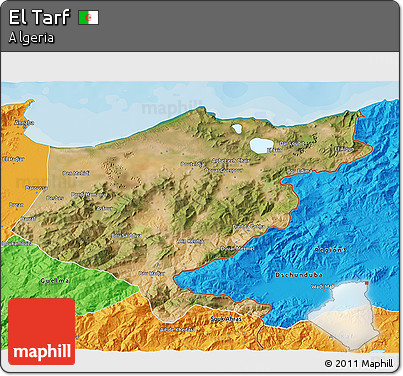403x376 pixels.
Task: Click the 'Drean' town label
Action: 16,204
